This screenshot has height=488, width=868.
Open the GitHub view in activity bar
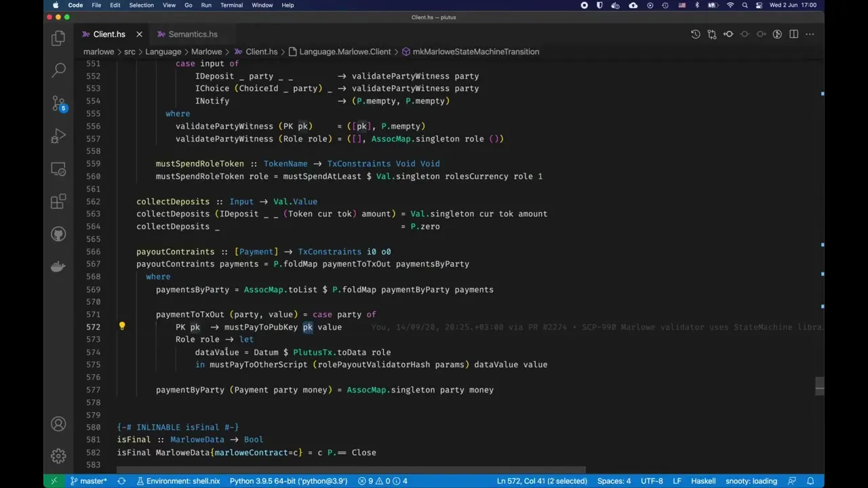pyautogui.click(x=58, y=234)
